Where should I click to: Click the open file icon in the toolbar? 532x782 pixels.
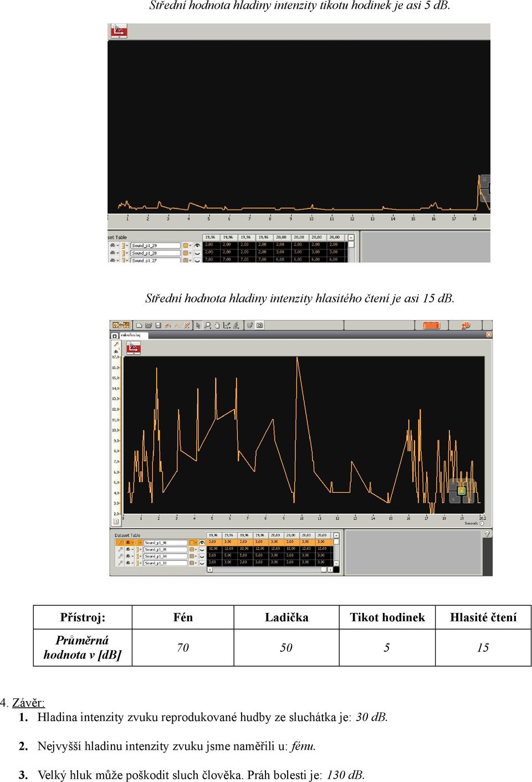click(149, 325)
